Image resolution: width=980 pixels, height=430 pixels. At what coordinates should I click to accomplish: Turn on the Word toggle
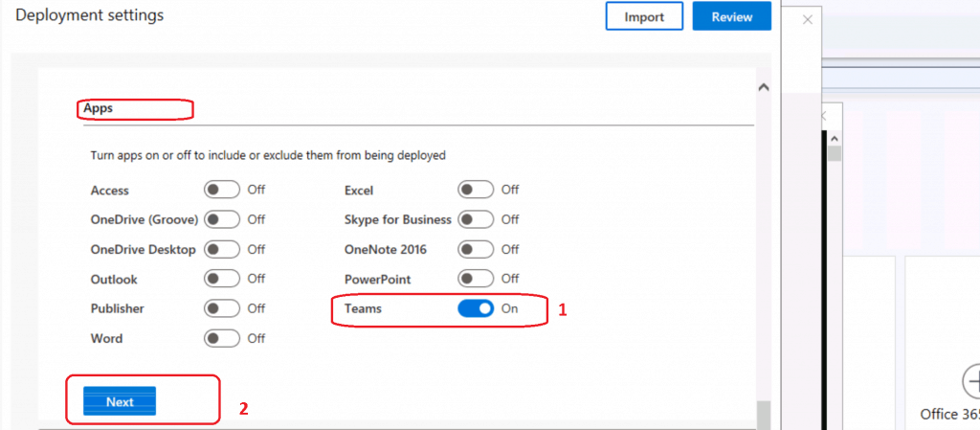coord(222,338)
